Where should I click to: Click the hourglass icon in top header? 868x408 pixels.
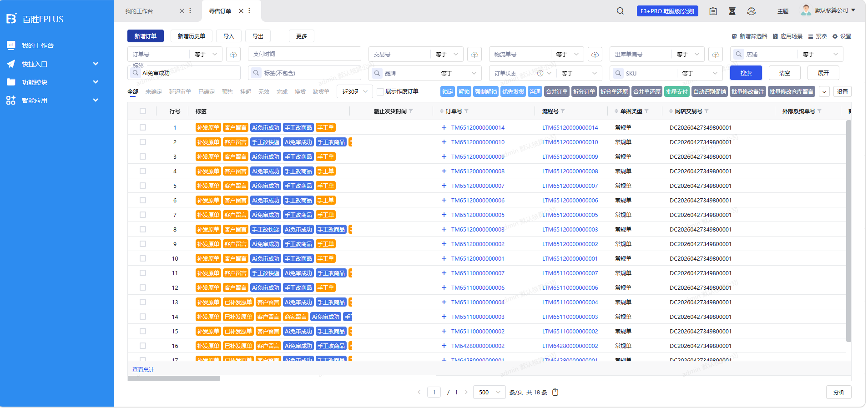[732, 11]
